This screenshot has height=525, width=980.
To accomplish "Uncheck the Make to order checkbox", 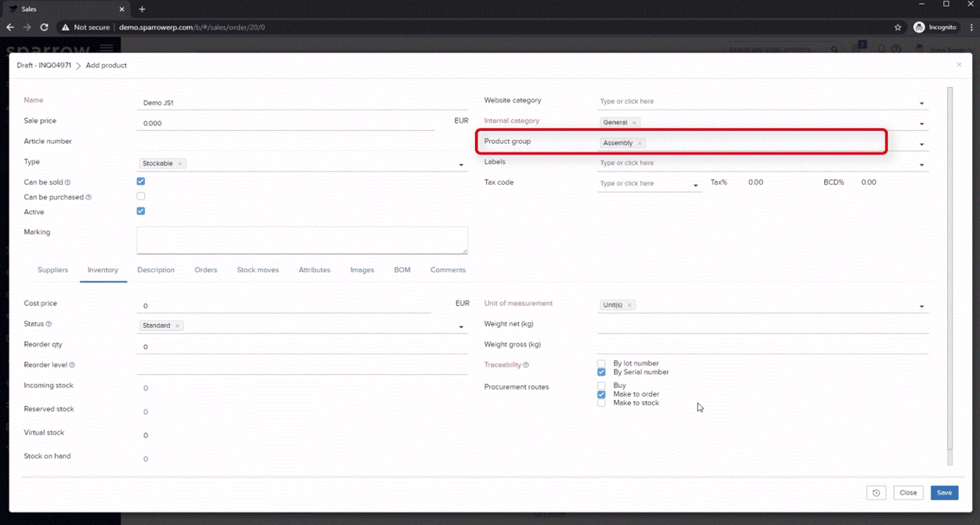I will pos(601,394).
